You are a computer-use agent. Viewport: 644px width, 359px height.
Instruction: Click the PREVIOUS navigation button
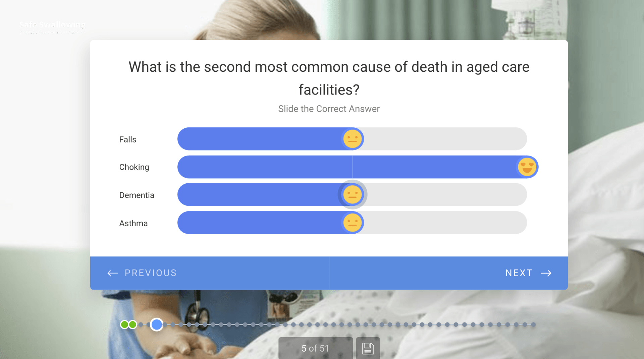tap(150, 273)
